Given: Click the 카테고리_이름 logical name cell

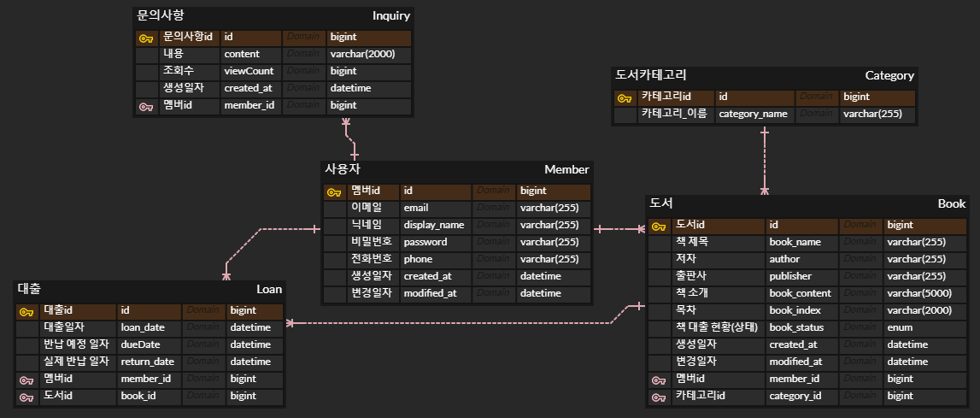Looking at the screenshot, I should [x=676, y=115].
